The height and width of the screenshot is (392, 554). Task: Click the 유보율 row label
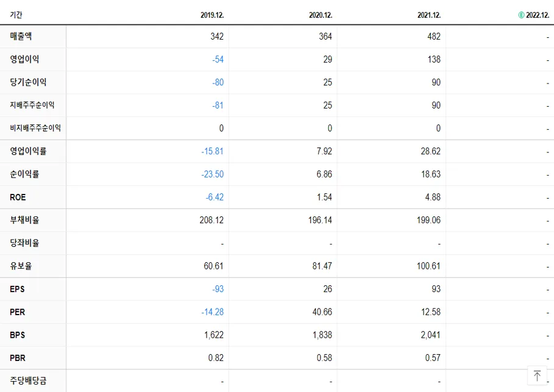(21, 266)
